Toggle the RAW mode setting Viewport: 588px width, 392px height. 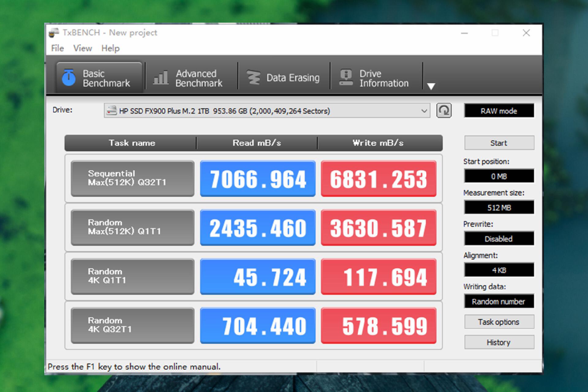[499, 111]
